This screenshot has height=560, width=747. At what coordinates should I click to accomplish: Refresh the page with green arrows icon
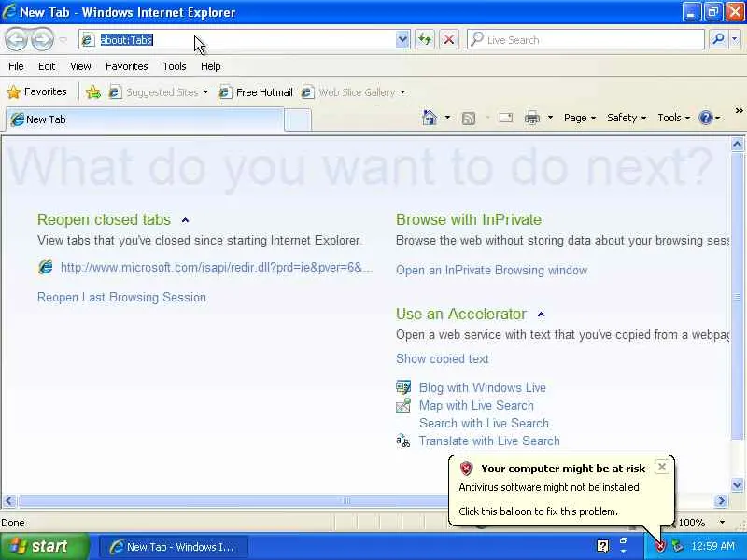point(425,40)
